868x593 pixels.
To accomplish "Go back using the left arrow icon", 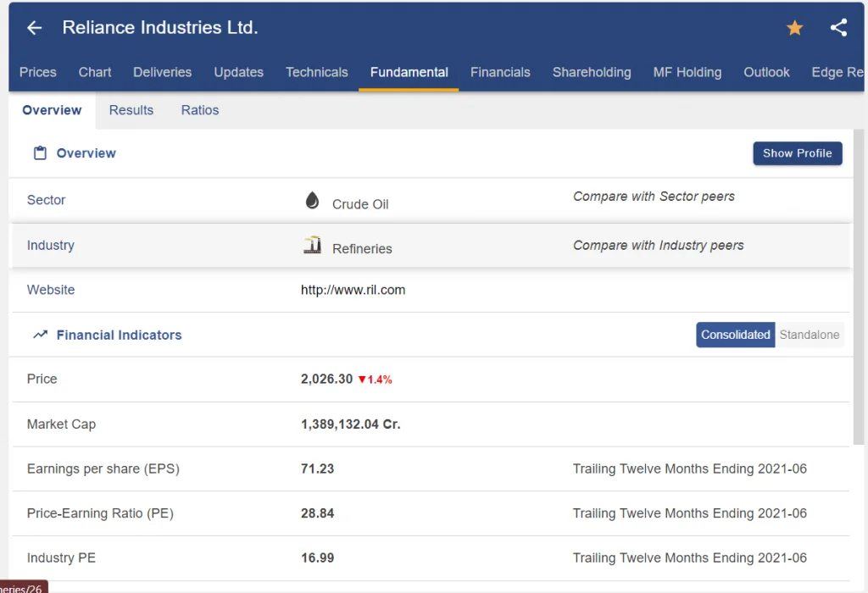I will (x=34, y=28).
